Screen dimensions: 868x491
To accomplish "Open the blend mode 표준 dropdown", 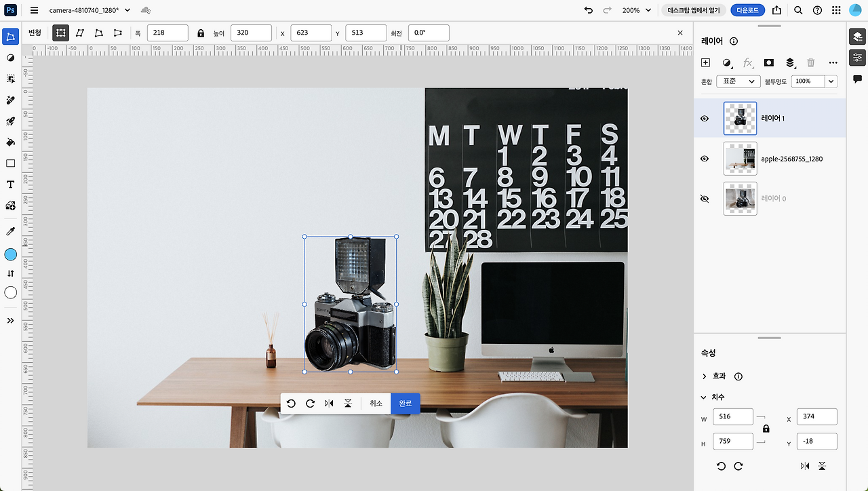I will pyautogui.click(x=739, y=81).
